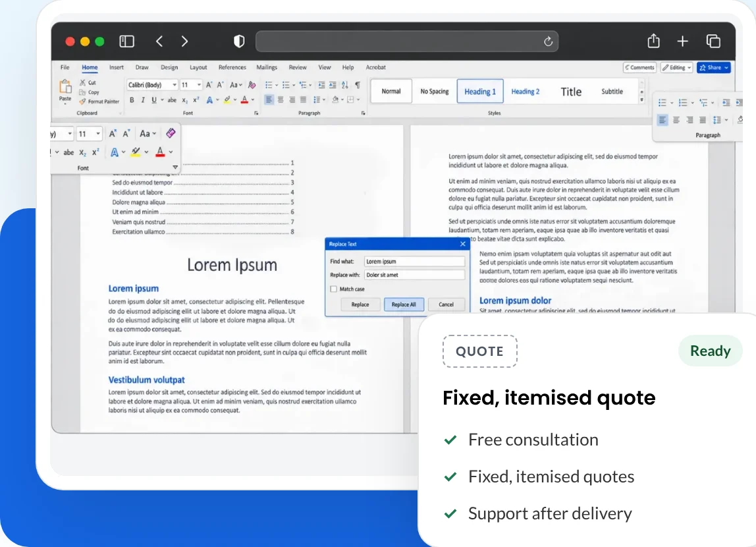Viewport: 756px width, 547px height.
Task: Open a new browser tab
Action: coord(682,41)
